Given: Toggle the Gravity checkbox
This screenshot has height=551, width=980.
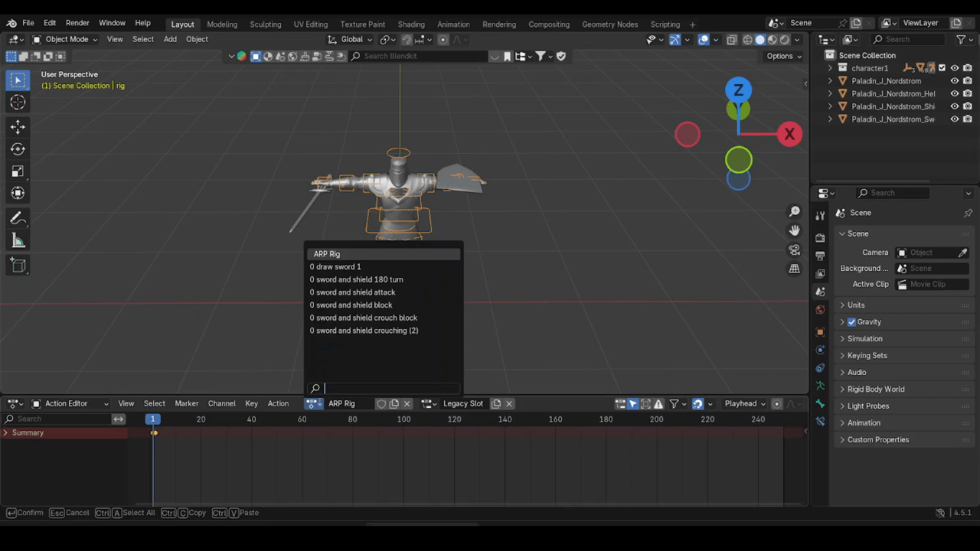Looking at the screenshot, I should tap(851, 322).
